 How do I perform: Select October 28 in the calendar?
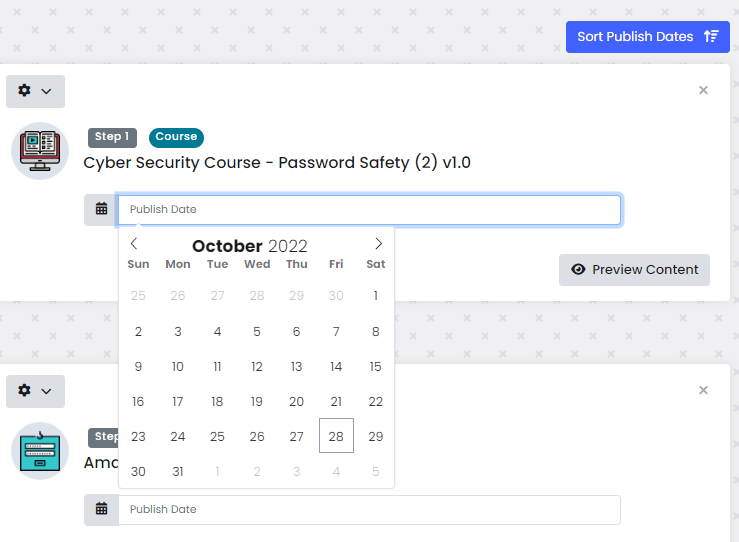336,436
